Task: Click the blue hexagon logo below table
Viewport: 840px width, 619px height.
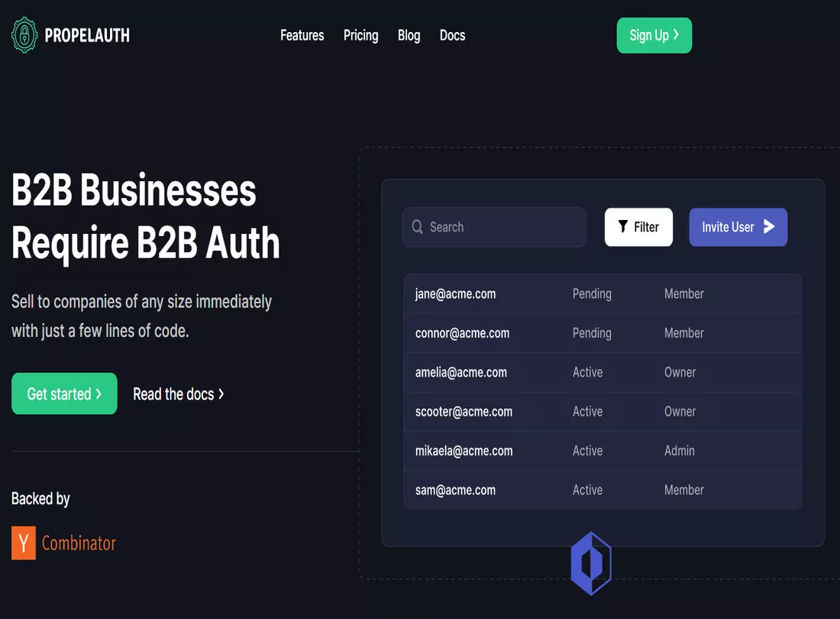Action: pos(591,563)
